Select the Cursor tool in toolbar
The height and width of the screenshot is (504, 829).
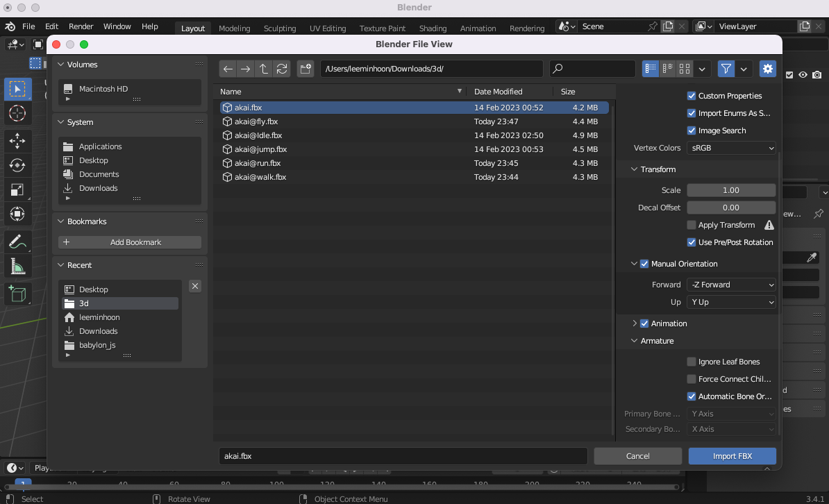tap(17, 113)
